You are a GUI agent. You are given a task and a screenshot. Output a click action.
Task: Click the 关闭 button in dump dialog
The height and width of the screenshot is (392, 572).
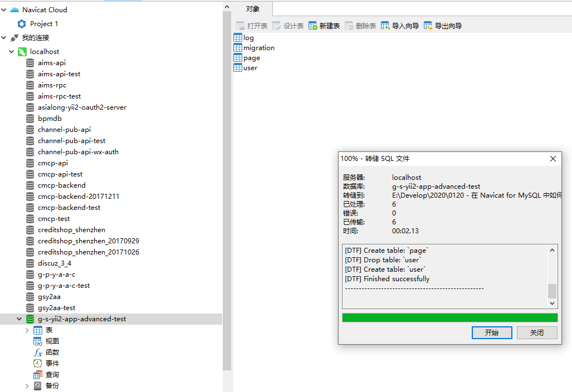click(x=537, y=332)
